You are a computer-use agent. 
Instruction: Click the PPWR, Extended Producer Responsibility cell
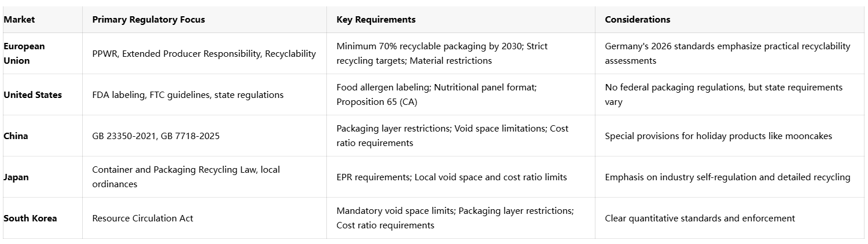[x=204, y=54]
